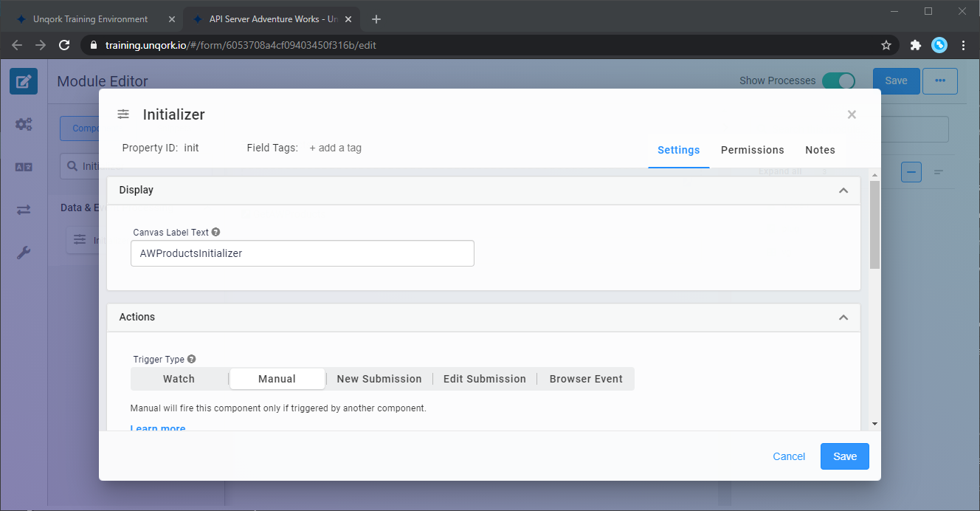
Task: Choose the Browser Event trigger type
Action: [x=586, y=379]
